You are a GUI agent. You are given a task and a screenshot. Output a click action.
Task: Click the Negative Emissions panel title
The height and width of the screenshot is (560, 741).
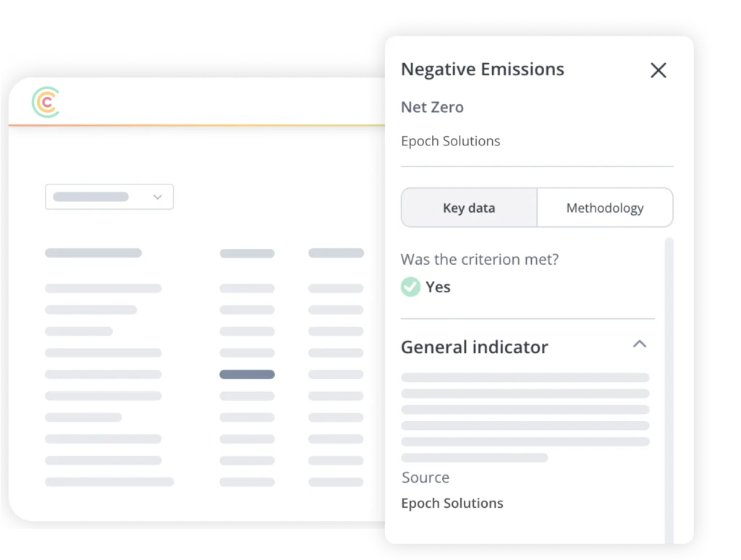coord(482,69)
